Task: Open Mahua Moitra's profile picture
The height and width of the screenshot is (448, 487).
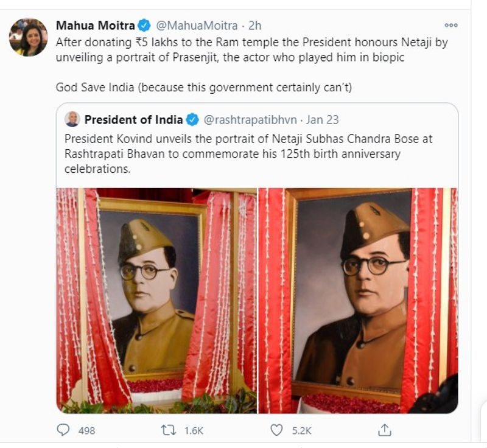Action: 28,37
